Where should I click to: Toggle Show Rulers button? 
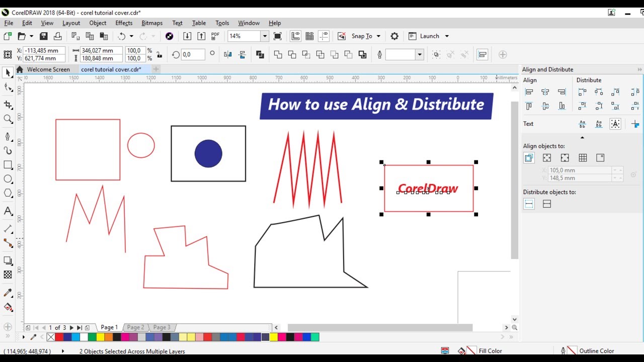[295, 36]
